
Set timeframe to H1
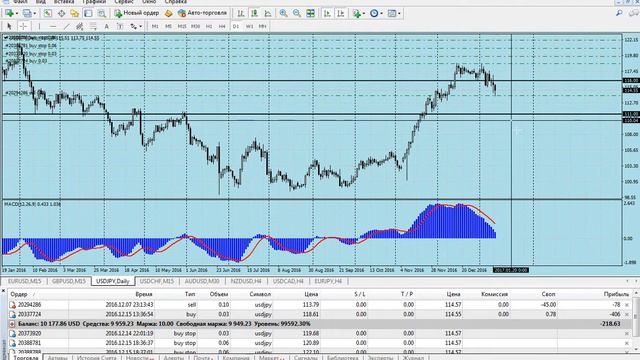point(209,26)
